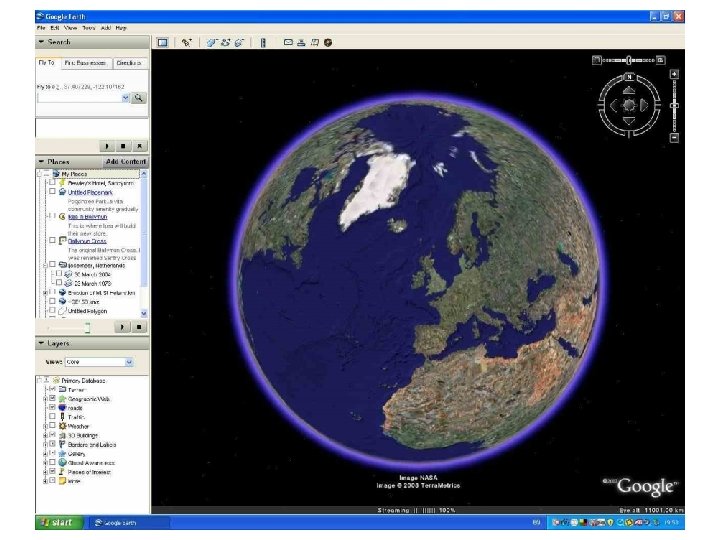Click the Windows start button
The height and width of the screenshot is (540, 720).
pyautogui.click(x=59, y=522)
